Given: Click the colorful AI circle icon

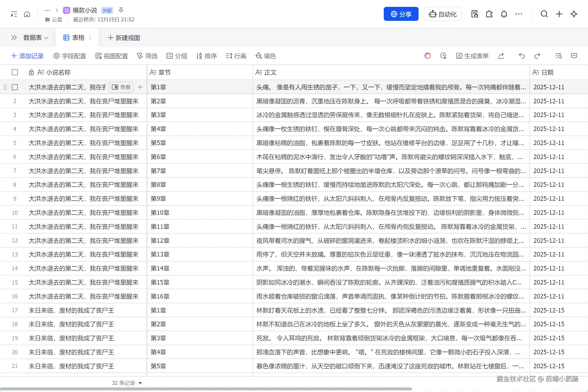Looking at the screenshot, I should coord(428,56).
